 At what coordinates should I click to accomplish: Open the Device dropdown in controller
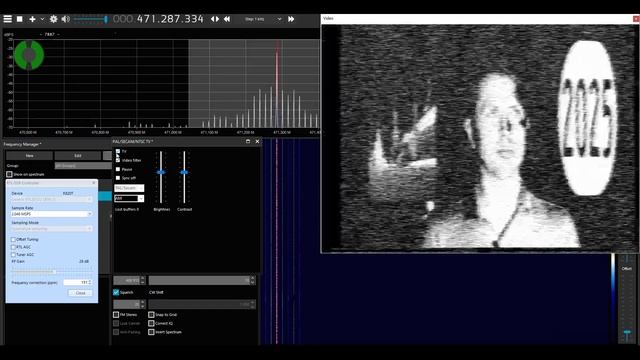(51, 199)
